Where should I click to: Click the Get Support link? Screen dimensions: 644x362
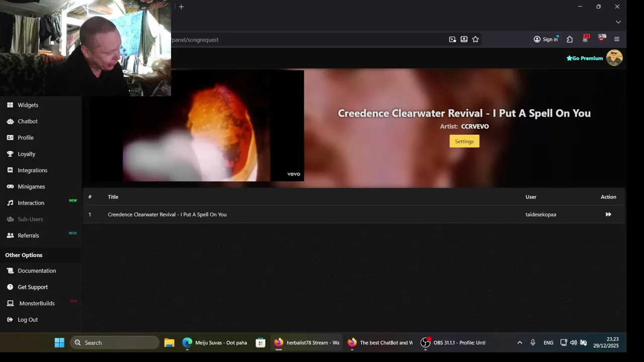[x=33, y=287]
